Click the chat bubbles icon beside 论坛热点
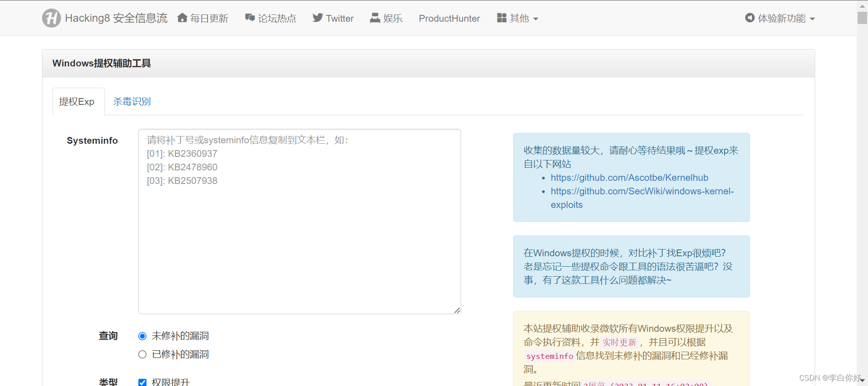868x386 pixels. (250, 18)
